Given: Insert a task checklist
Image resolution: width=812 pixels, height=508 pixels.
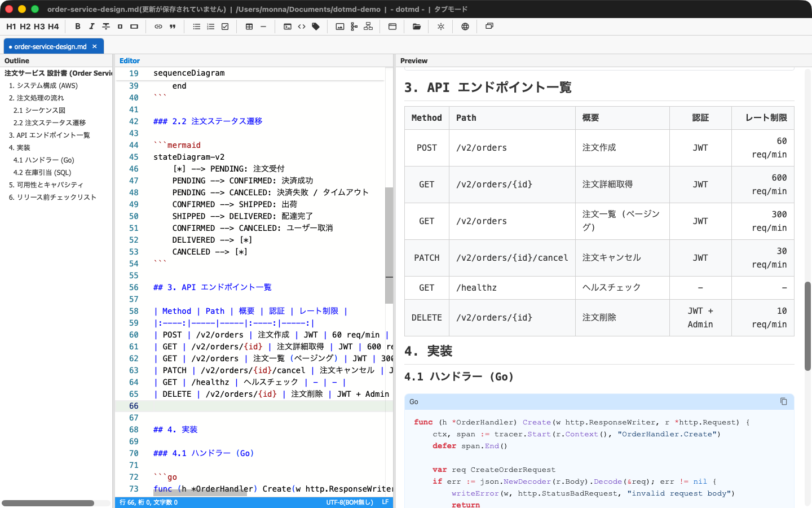Looking at the screenshot, I should coord(225,27).
